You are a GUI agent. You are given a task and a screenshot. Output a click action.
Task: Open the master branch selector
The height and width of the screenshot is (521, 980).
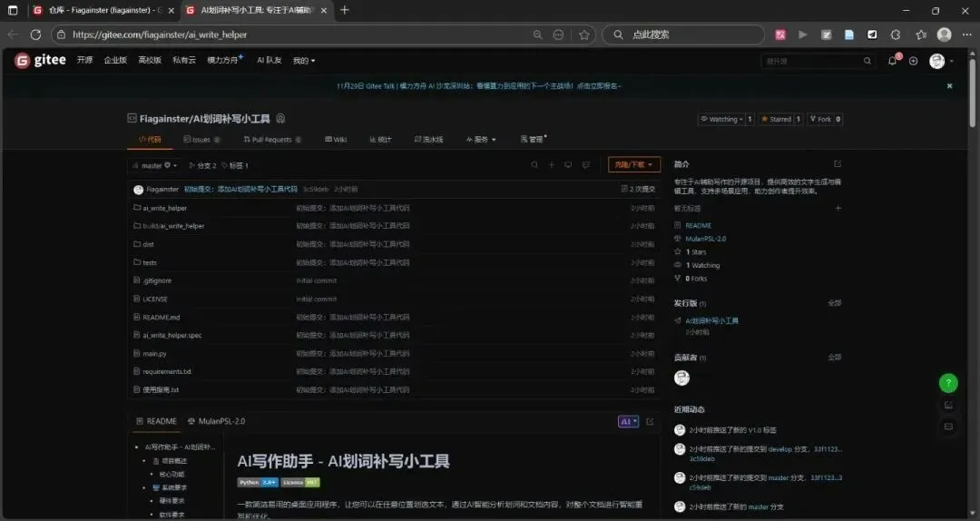[x=154, y=166]
